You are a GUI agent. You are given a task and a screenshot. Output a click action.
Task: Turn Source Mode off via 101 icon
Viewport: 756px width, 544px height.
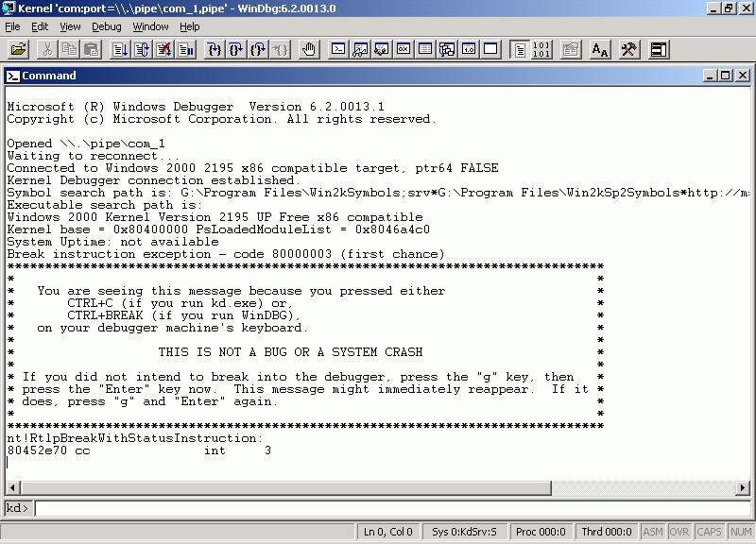[x=541, y=49]
